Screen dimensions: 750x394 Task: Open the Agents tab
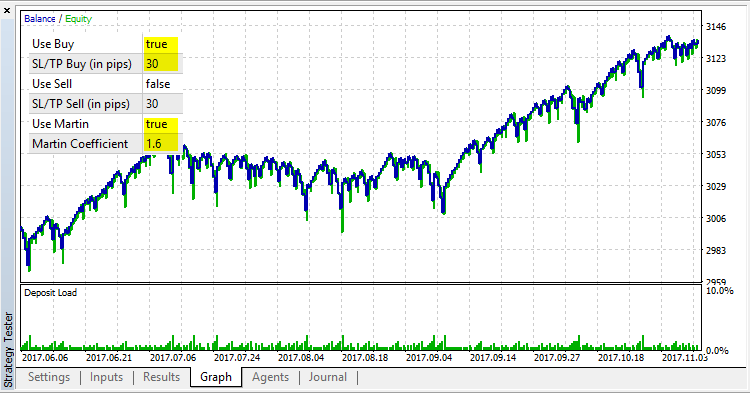pos(270,377)
